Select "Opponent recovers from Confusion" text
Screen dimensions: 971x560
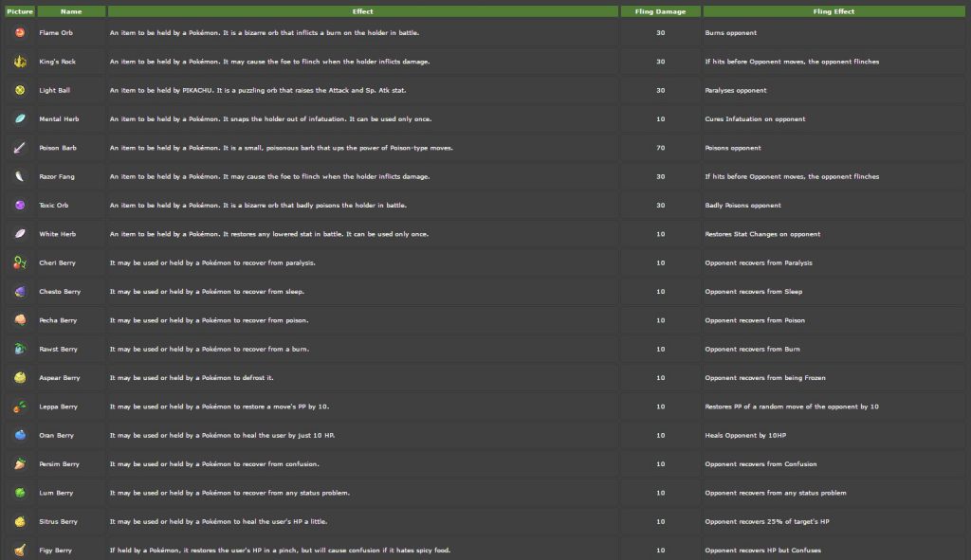coord(760,464)
